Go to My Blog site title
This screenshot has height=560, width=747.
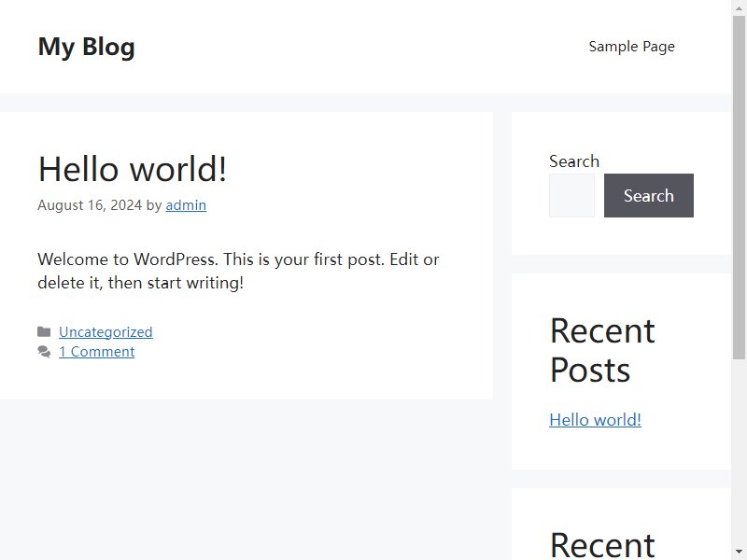pyautogui.click(x=86, y=47)
